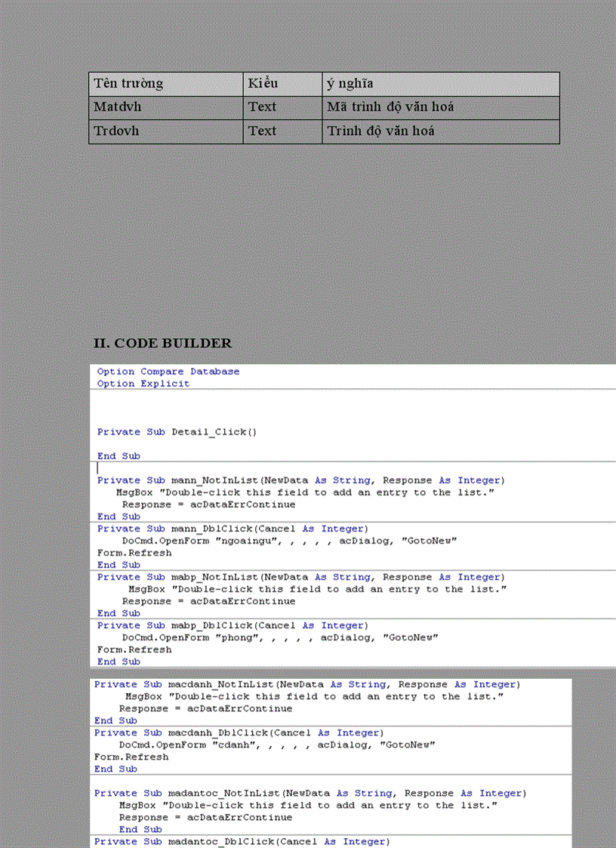The height and width of the screenshot is (848, 616).
Task: Click the "Private Sub Detail_Click()" line
Action: click(x=177, y=432)
